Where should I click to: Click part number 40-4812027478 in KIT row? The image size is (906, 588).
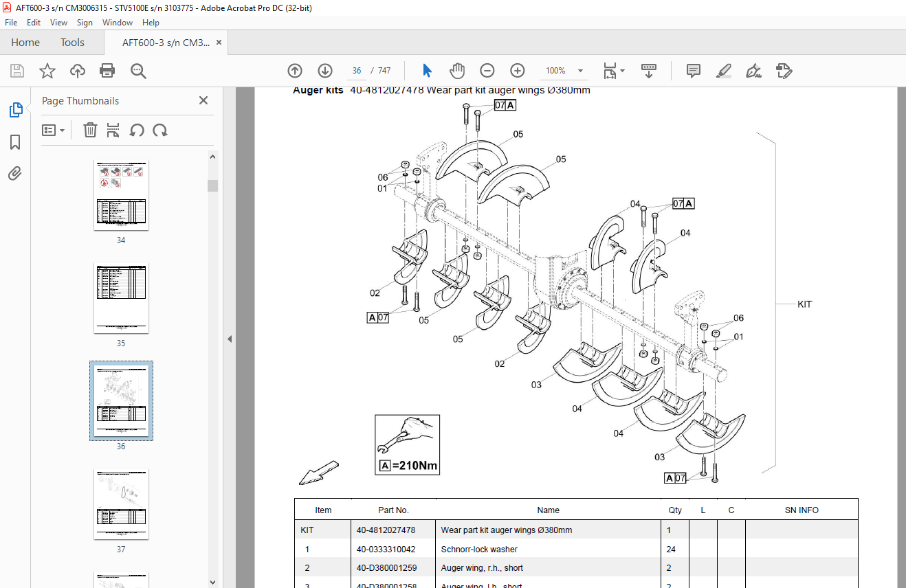[386, 530]
